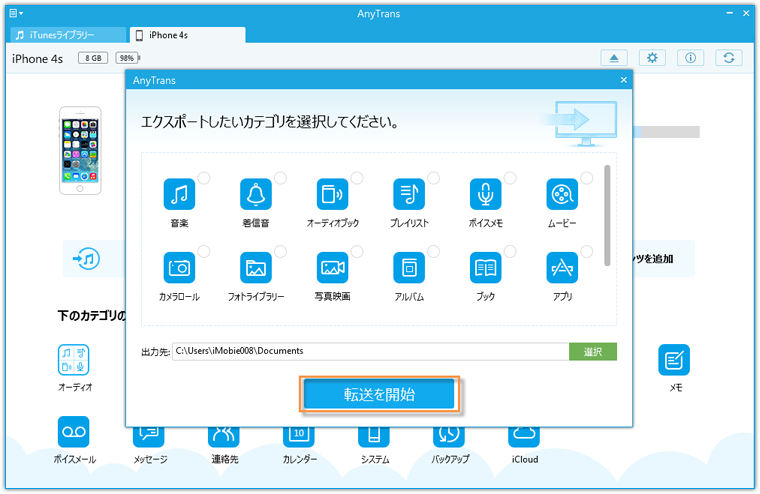Choose the オーディオブック audiobook icon

click(x=332, y=194)
